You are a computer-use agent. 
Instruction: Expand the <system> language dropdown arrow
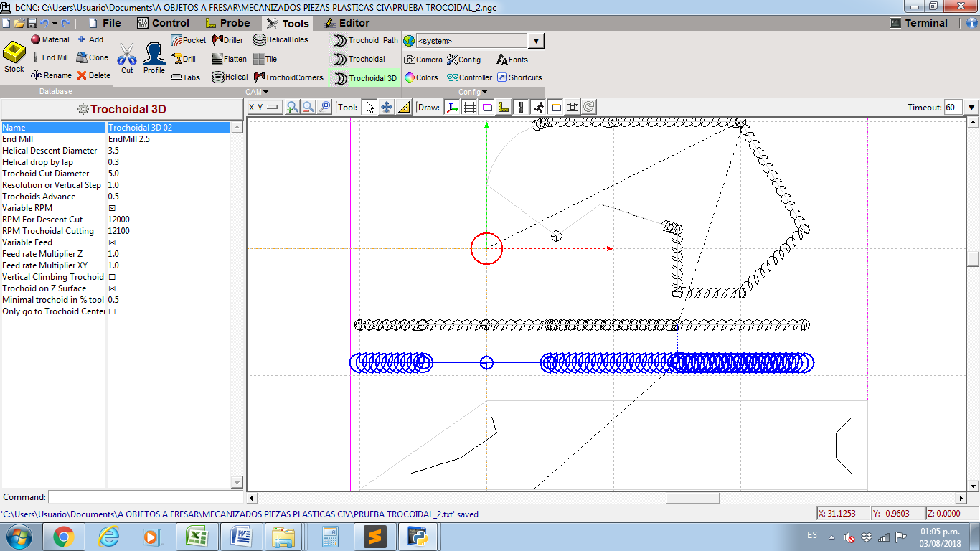tap(537, 41)
